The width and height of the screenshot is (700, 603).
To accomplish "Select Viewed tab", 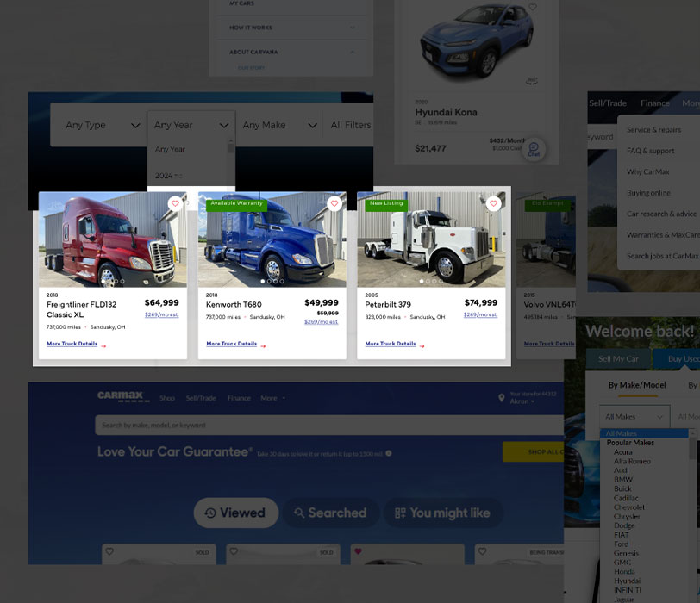I will click(x=235, y=513).
